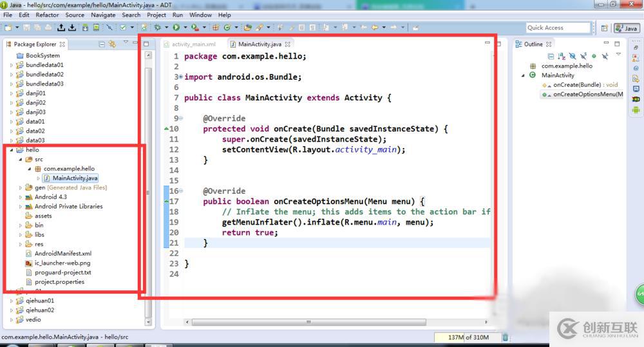Click the Quick Access search field
The image size is (644, 347).
558,28
